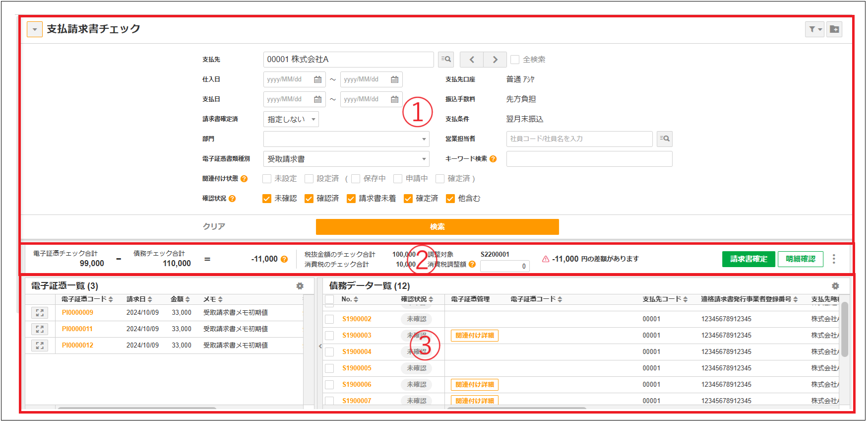Expand the 部門 dropdown list

(346, 139)
